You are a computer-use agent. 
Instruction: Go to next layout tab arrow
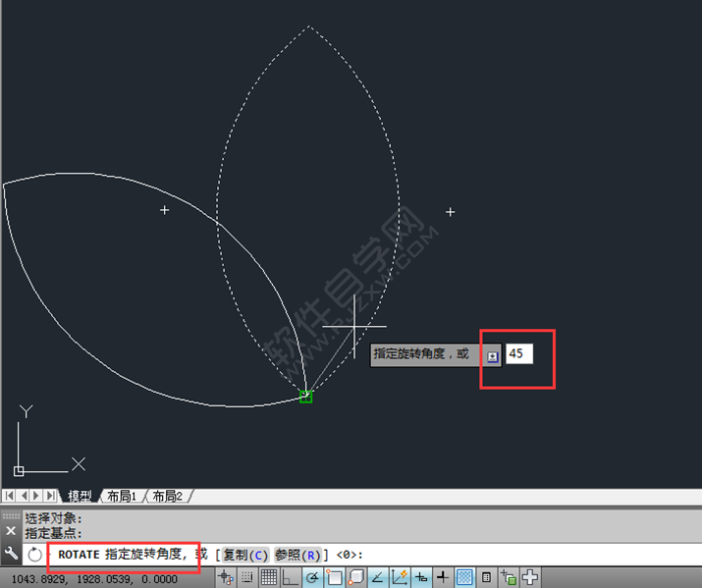(x=36, y=496)
